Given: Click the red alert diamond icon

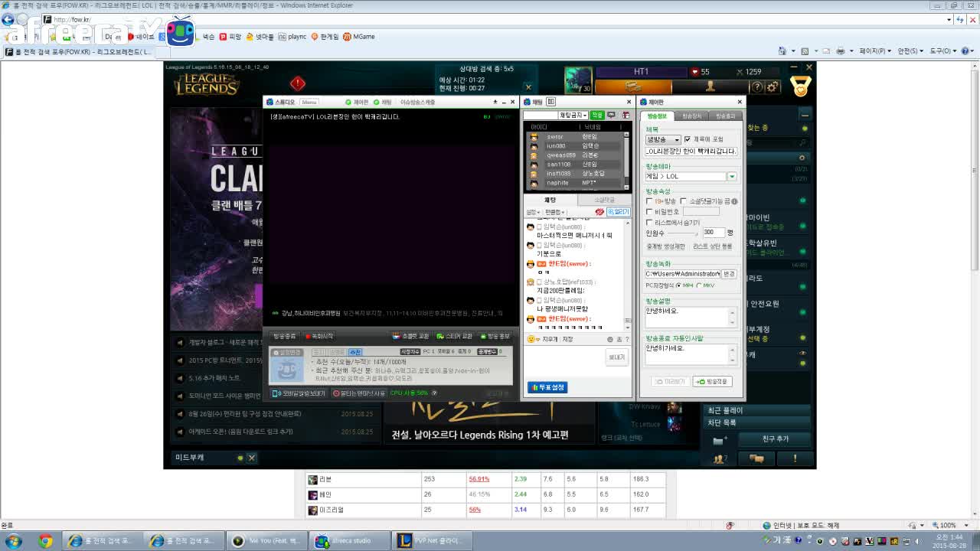Looking at the screenshot, I should click(x=298, y=83).
